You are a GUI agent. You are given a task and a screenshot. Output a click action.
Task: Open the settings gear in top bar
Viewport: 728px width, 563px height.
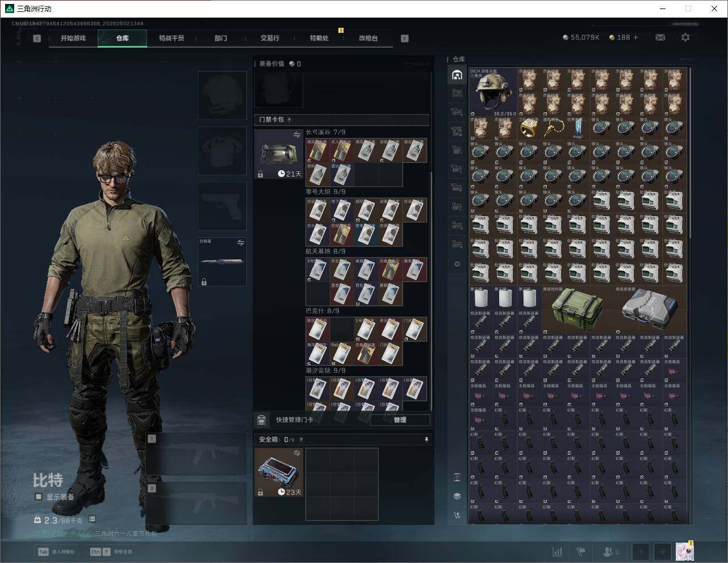click(x=685, y=37)
